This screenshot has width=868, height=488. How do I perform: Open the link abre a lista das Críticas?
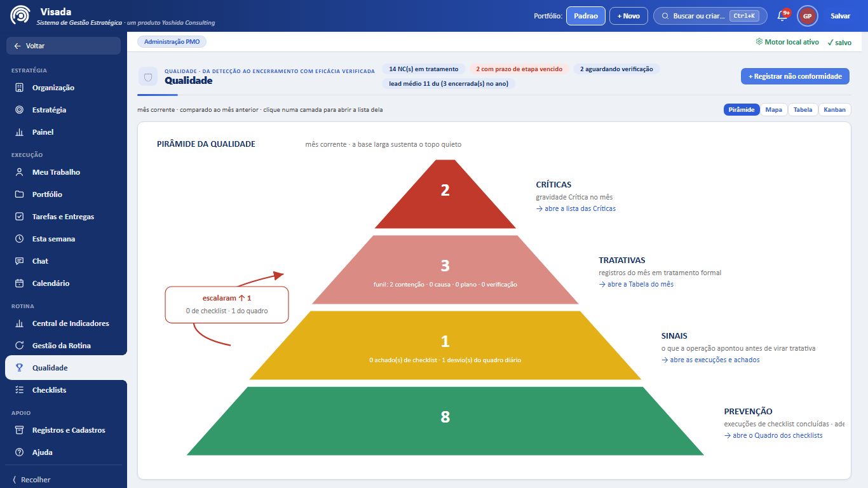pos(576,208)
